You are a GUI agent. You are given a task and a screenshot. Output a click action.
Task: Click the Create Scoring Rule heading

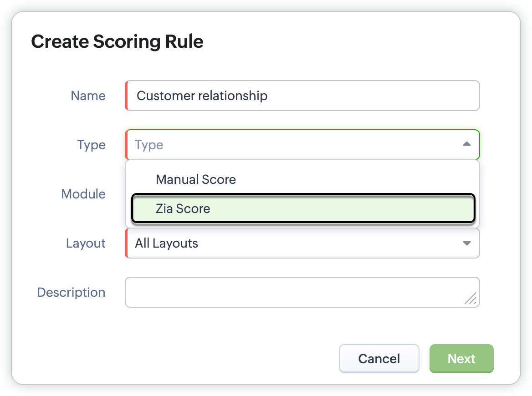(x=117, y=41)
